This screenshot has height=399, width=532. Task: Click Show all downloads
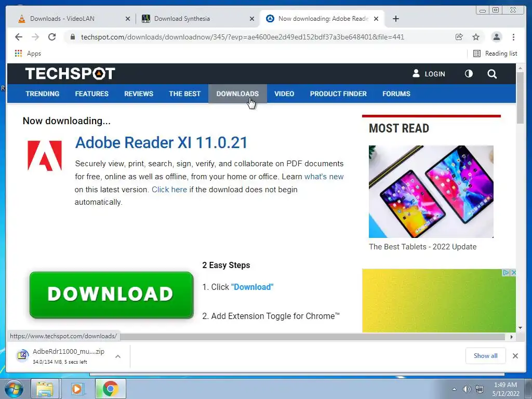tap(486, 355)
